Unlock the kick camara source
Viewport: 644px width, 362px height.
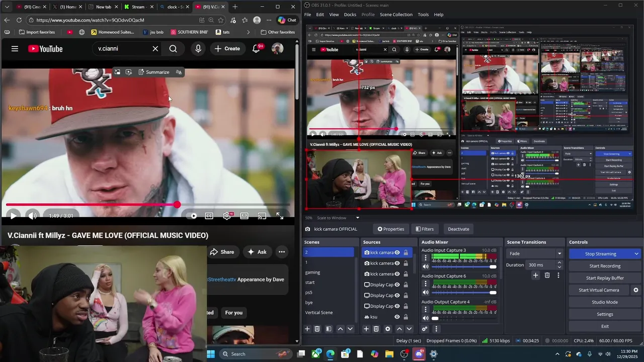click(406, 252)
